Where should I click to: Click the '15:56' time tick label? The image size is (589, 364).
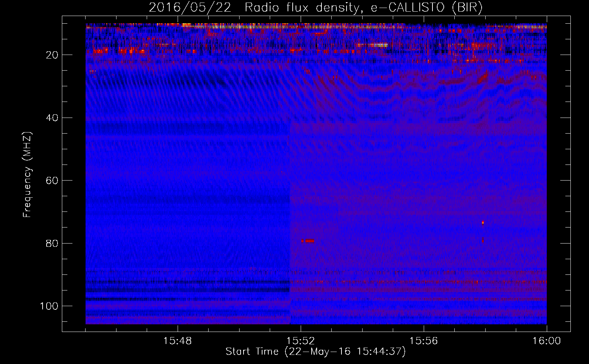pos(424,341)
